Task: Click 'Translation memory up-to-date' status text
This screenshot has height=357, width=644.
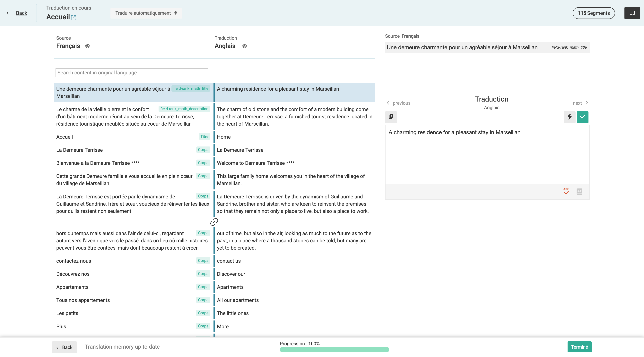Action: coord(122,347)
